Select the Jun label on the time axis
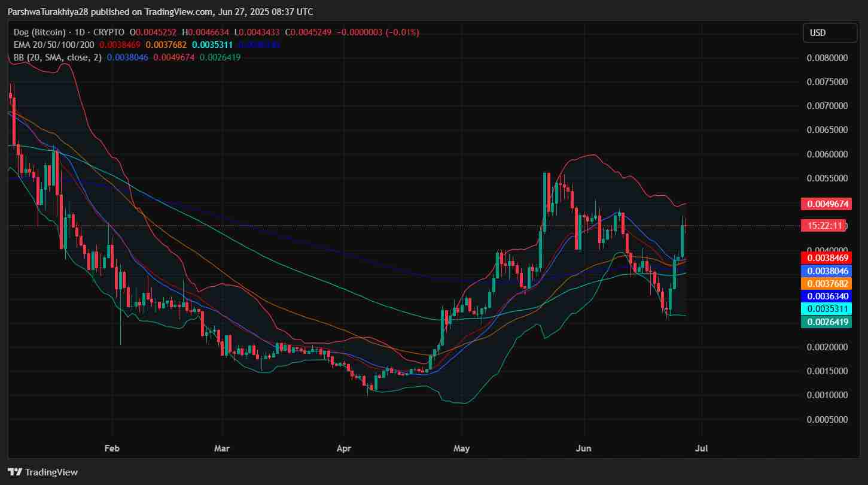The height and width of the screenshot is (485, 868). click(x=583, y=448)
